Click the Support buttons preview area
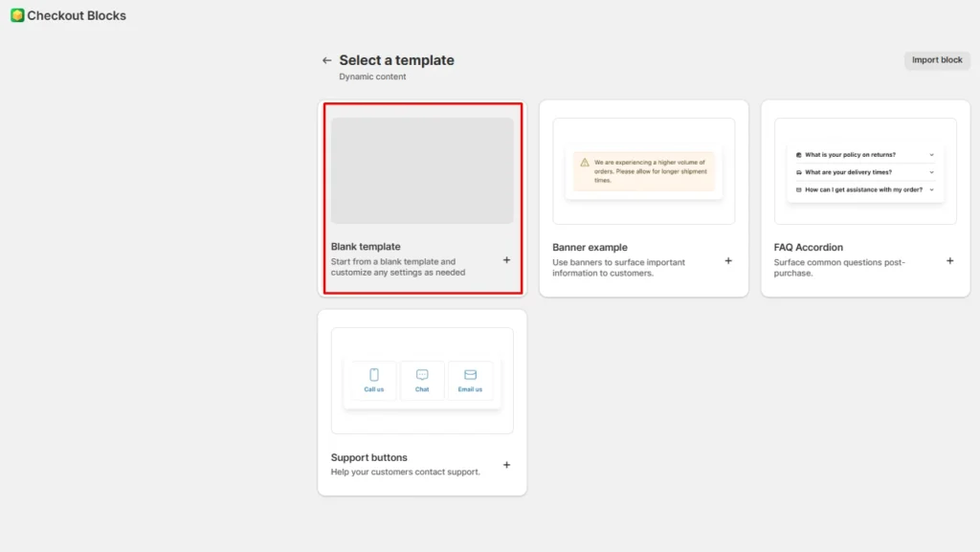 (422, 380)
